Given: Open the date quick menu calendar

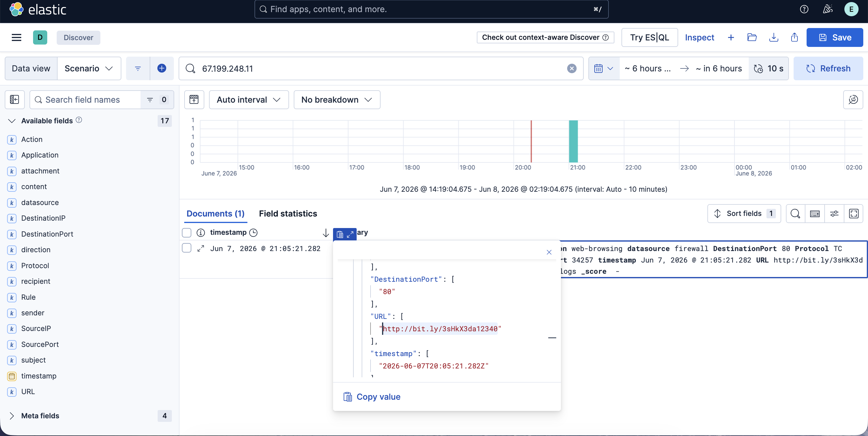Looking at the screenshot, I should point(604,68).
